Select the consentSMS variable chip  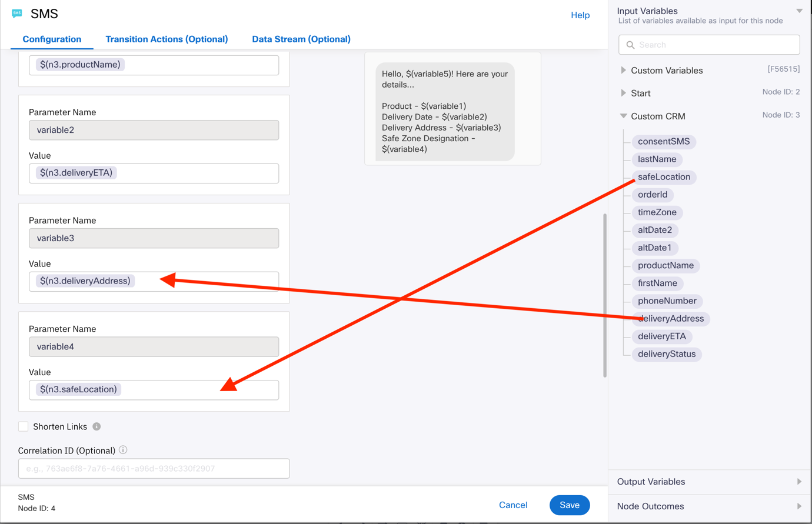coord(664,142)
